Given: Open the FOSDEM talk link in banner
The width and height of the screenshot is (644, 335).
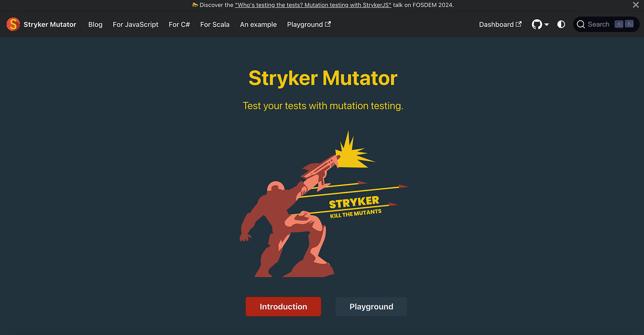Looking at the screenshot, I should pos(313,5).
